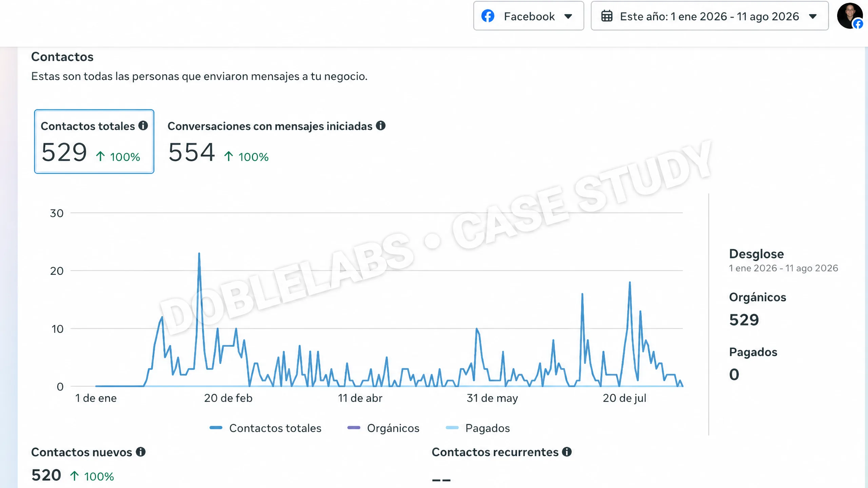The image size is (868, 488).
Task: Open the Facebook platform dropdown
Action: pyautogui.click(x=528, y=16)
